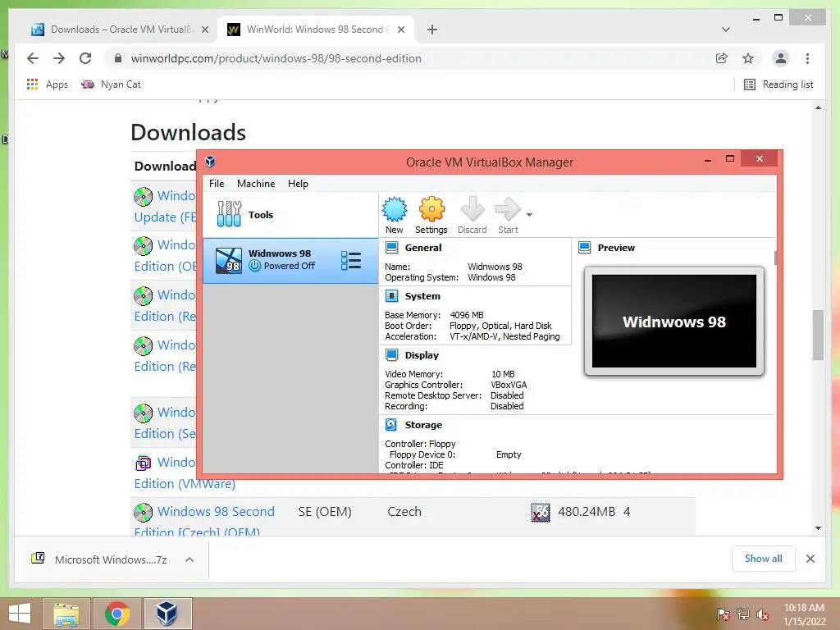Go back in Chrome
The image size is (840, 630).
click(33, 58)
